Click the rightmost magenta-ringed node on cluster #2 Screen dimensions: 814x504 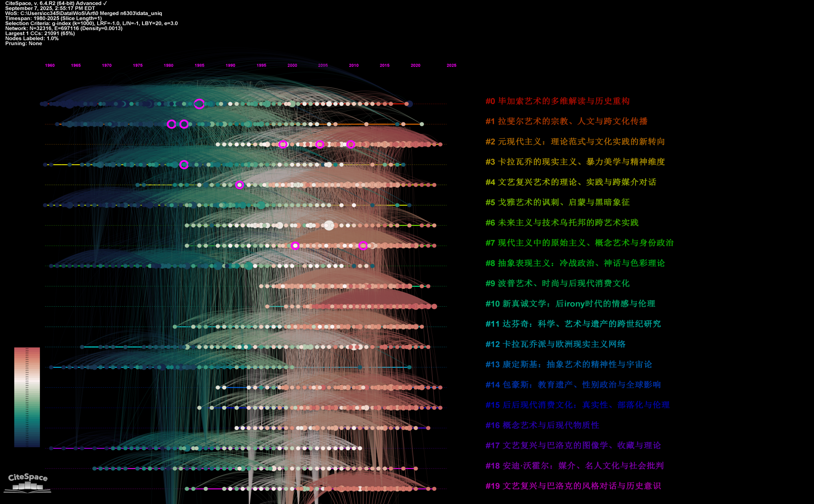[350, 144]
